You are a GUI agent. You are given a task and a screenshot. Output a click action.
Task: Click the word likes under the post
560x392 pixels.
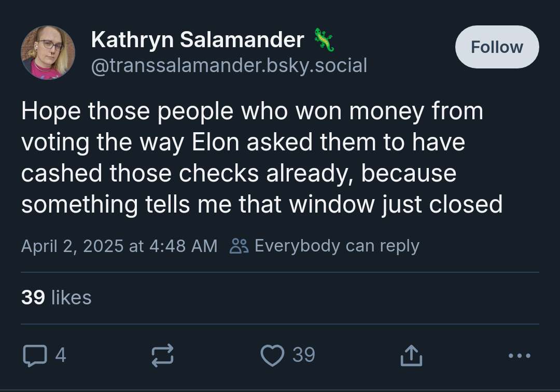pos(72,298)
